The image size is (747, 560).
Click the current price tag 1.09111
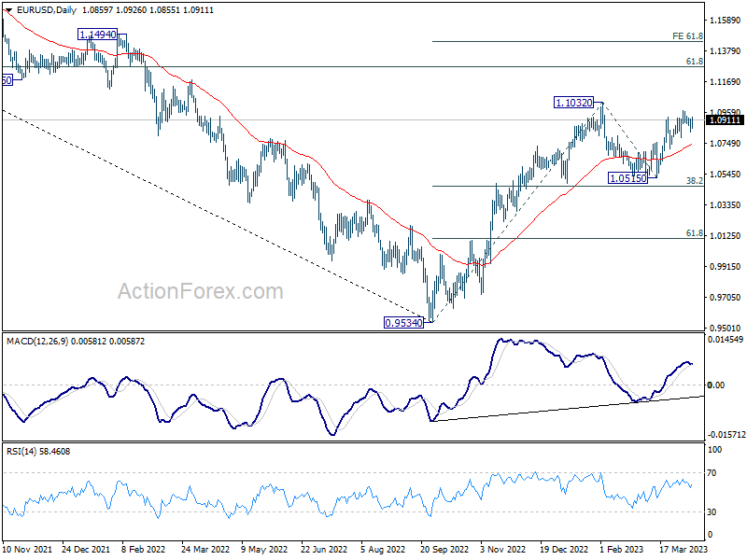point(725,120)
